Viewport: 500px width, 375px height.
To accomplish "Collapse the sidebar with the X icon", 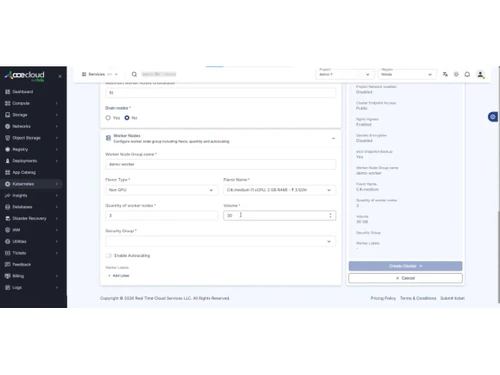I will 60,76.
